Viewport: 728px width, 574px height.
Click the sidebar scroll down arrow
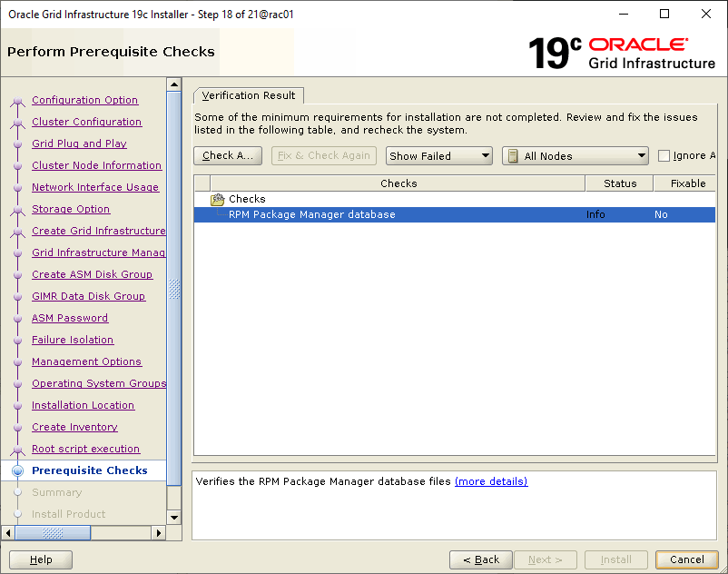click(174, 518)
